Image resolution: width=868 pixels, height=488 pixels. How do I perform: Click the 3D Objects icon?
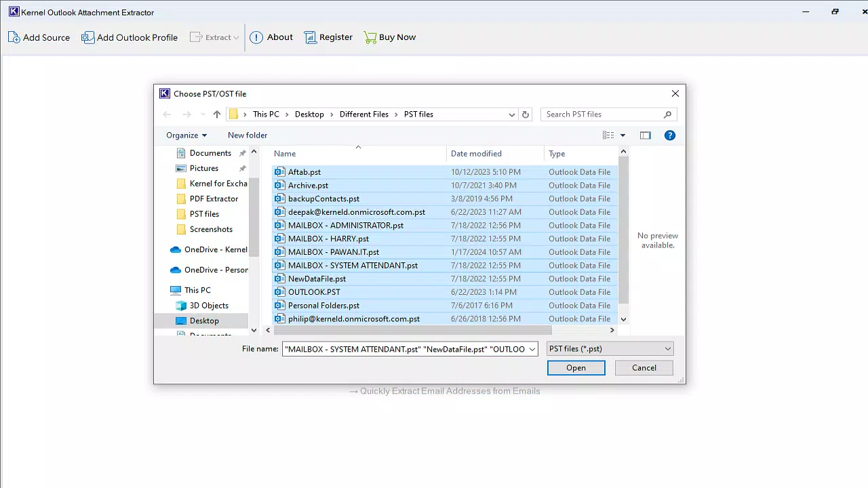(181, 306)
